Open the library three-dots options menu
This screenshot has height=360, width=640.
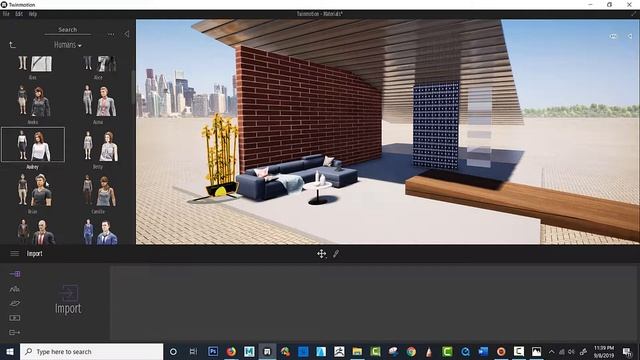[x=111, y=34]
